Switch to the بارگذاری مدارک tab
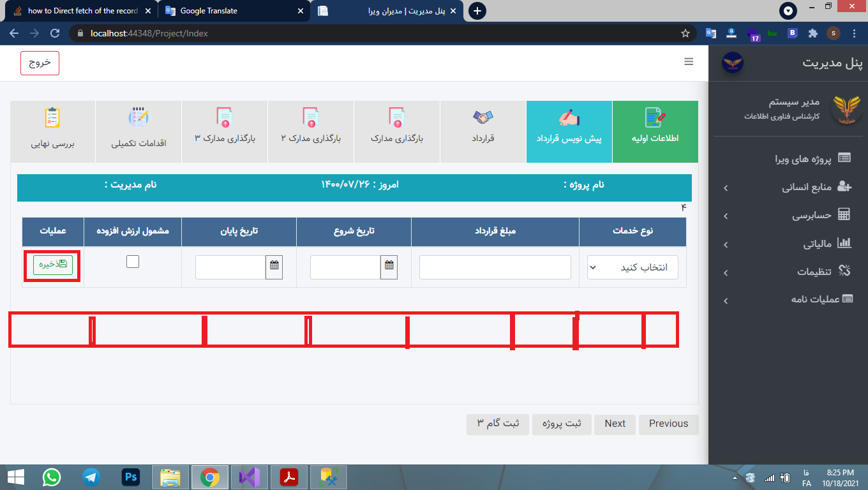Image resolution: width=868 pixels, height=490 pixels. click(x=397, y=131)
